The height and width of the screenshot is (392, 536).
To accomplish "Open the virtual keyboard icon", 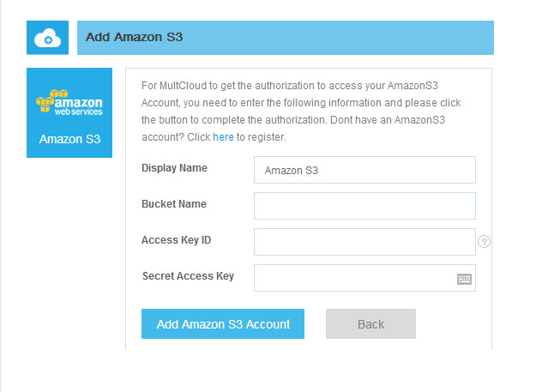I will 464,279.
